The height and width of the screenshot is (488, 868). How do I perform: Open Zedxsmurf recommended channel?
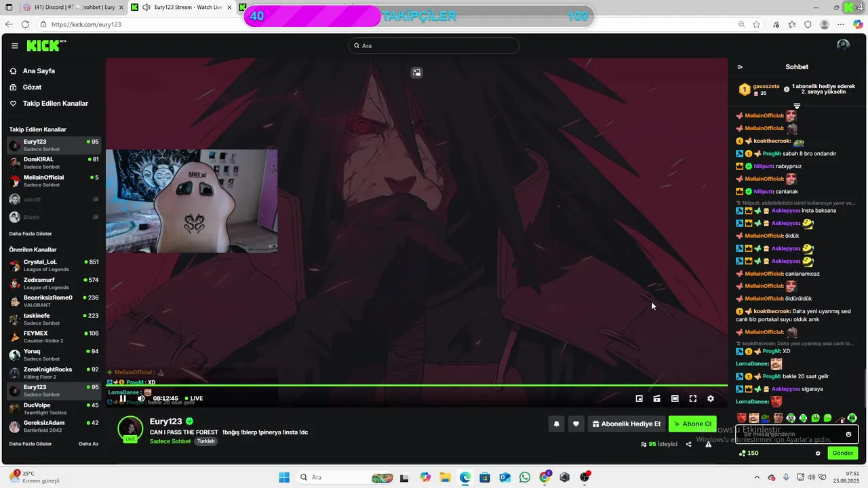pos(53,283)
